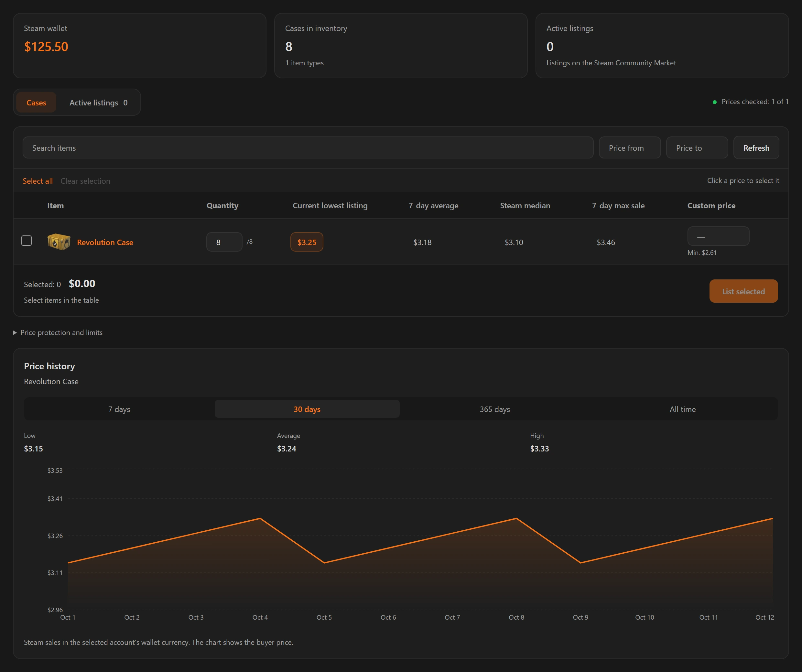Switch to the Cases tab

[x=36, y=102]
